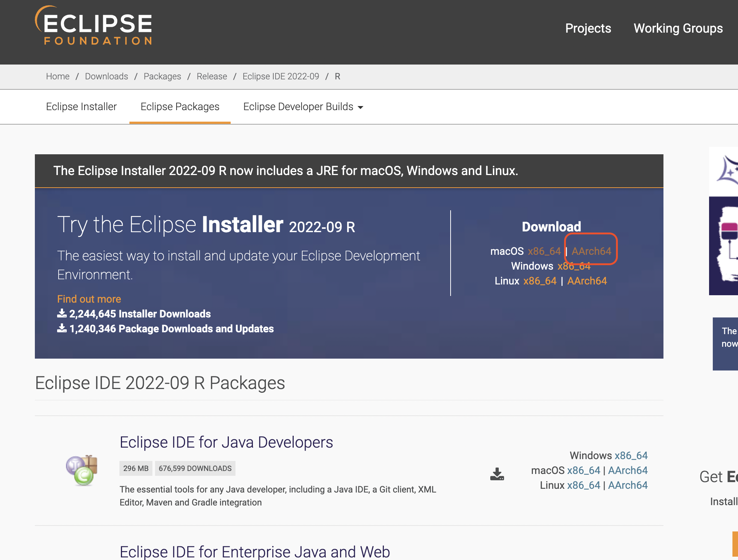This screenshot has height=560, width=738.
Task: Download the macOS AArch64 installer
Action: click(x=591, y=251)
